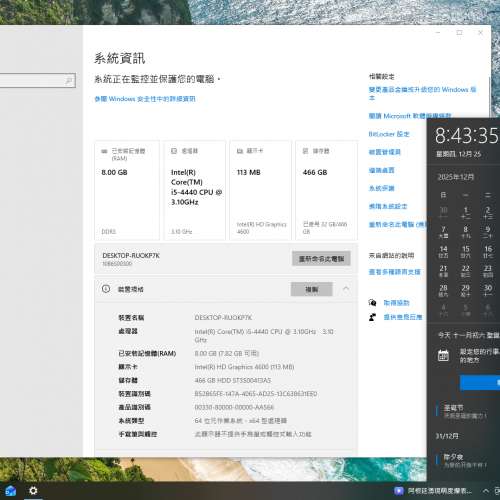Select 466 GB storage card
500x500 pixels.
click(326, 190)
